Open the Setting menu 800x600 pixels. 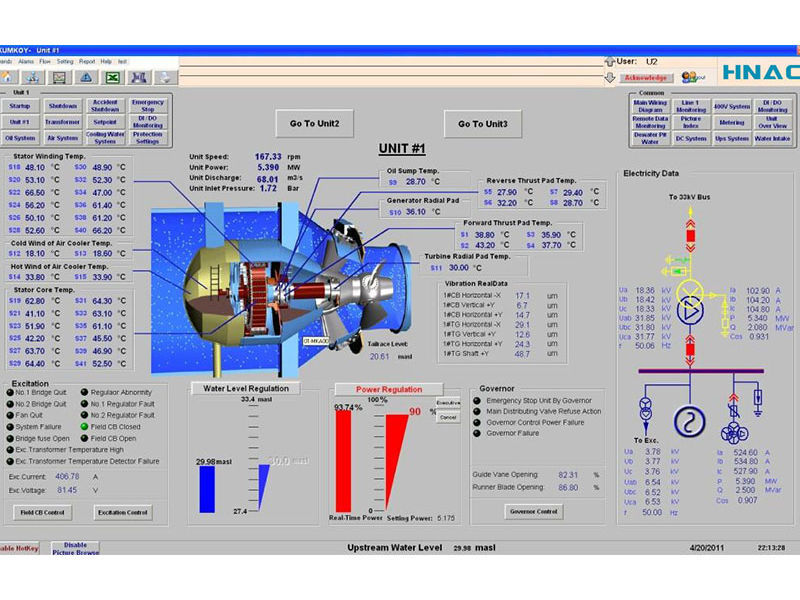point(65,61)
